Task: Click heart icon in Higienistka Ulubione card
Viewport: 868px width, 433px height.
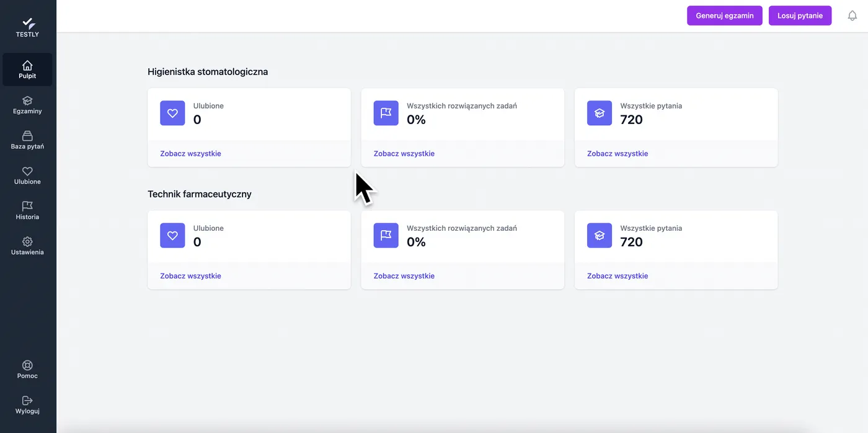Action: pos(172,113)
